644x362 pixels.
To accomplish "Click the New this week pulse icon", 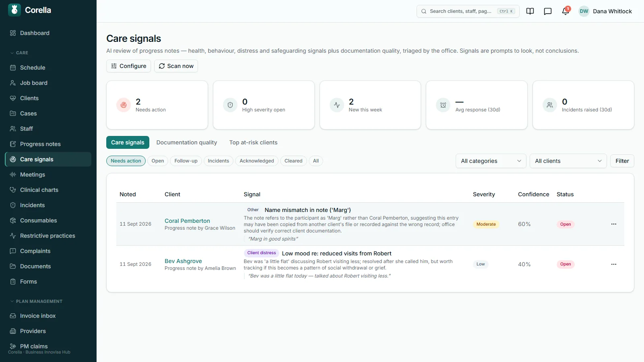I will pyautogui.click(x=337, y=105).
